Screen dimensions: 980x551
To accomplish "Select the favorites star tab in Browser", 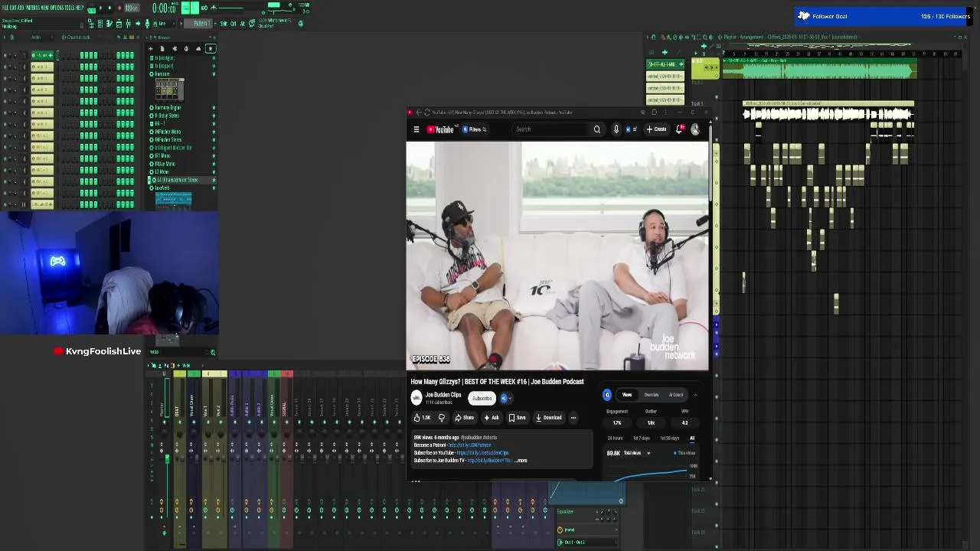I will pyautogui.click(x=211, y=49).
